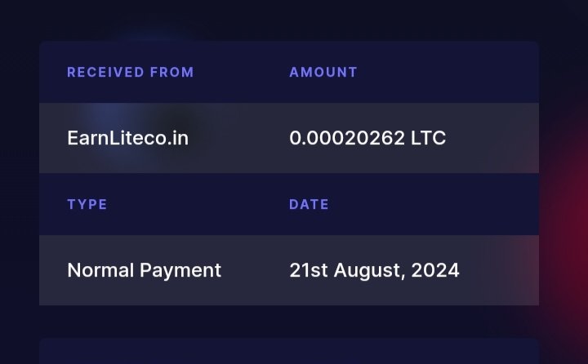Click the August month in the date
Image resolution: width=588 pixels, height=364 pixels.
tap(363, 270)
